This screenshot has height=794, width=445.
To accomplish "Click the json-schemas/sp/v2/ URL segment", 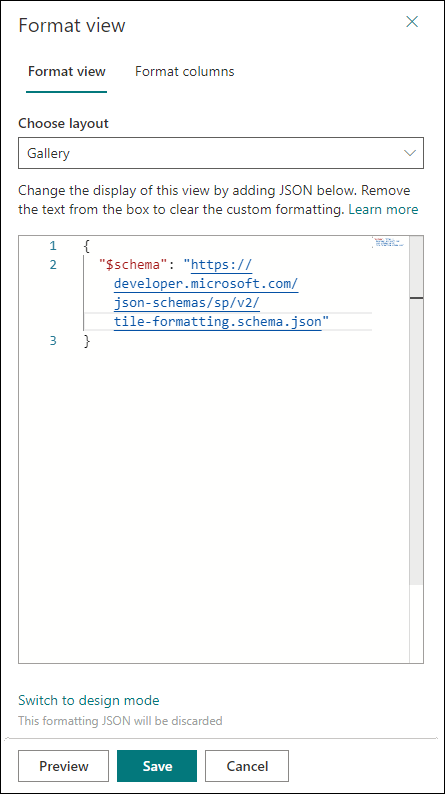I will pos(187,303).
